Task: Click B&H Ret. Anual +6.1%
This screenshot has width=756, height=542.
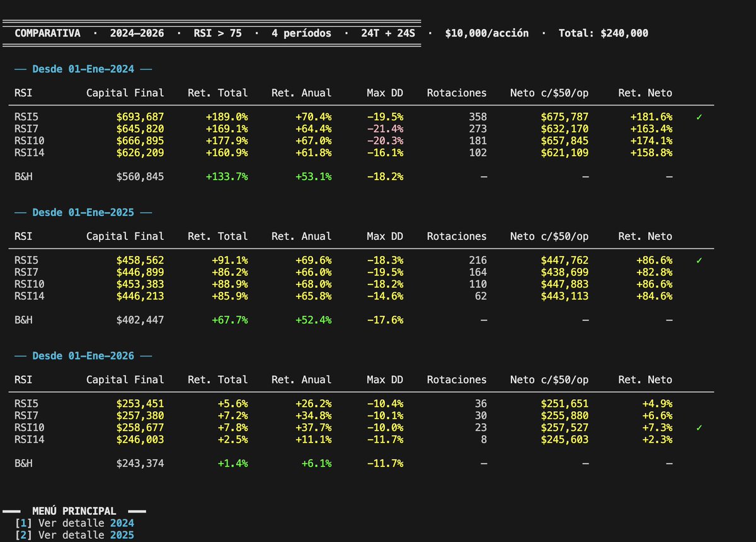Action: [317, 463]
